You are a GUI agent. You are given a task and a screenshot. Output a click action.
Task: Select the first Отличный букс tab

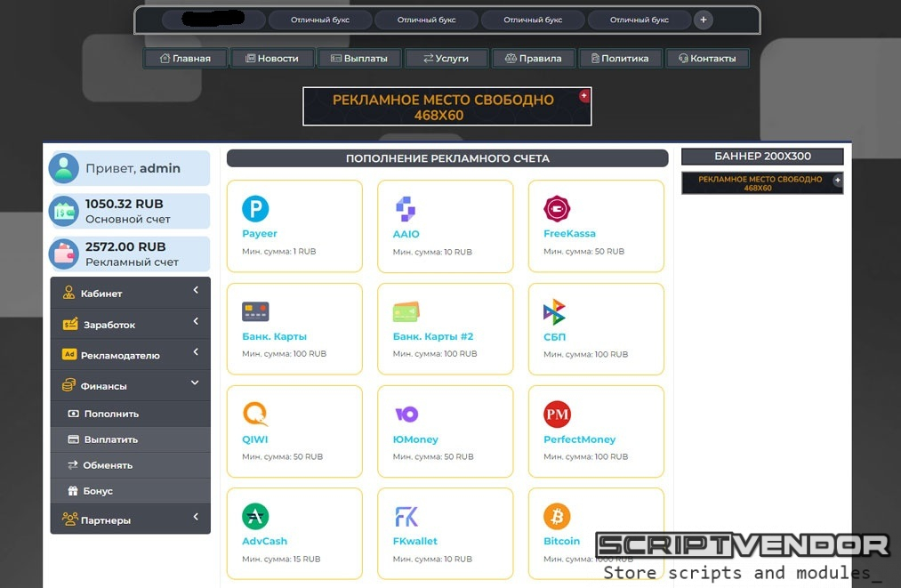(320, 20)
